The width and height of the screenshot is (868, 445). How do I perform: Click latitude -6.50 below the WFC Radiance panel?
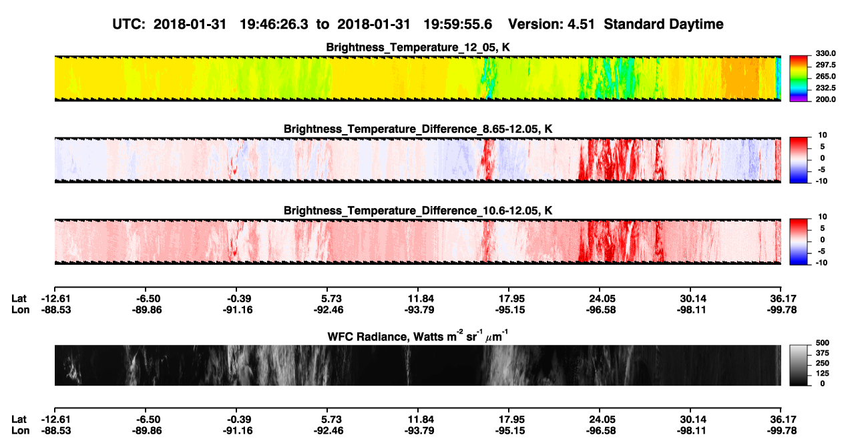point(147,419)
